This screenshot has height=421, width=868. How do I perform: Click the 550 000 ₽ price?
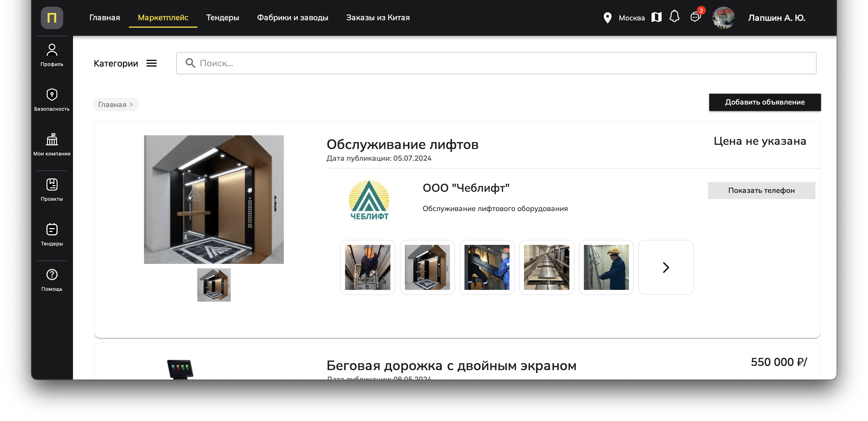779,362
